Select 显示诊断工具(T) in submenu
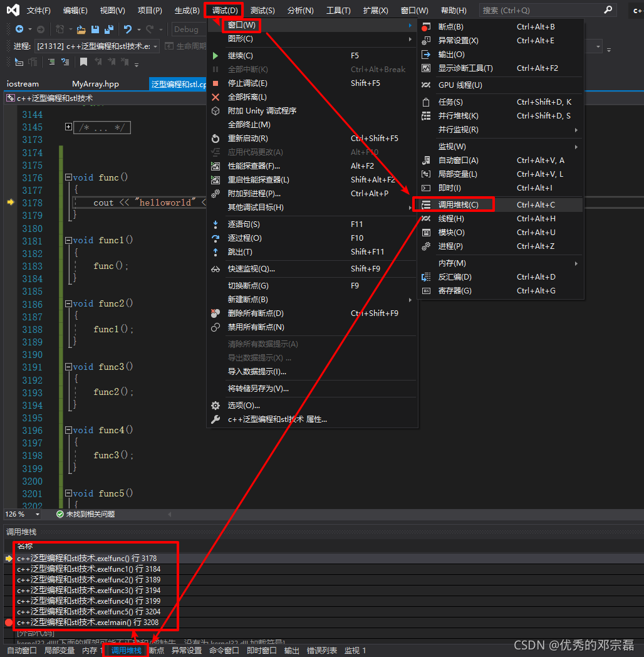This screenshot has height=657, width=644. [x=500, y=68]
